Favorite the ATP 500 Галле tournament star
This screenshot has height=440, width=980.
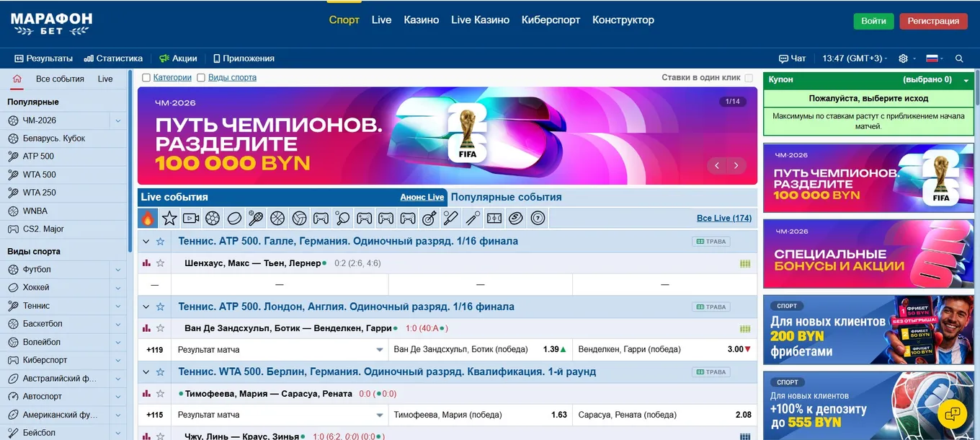(x=161, y=242)
